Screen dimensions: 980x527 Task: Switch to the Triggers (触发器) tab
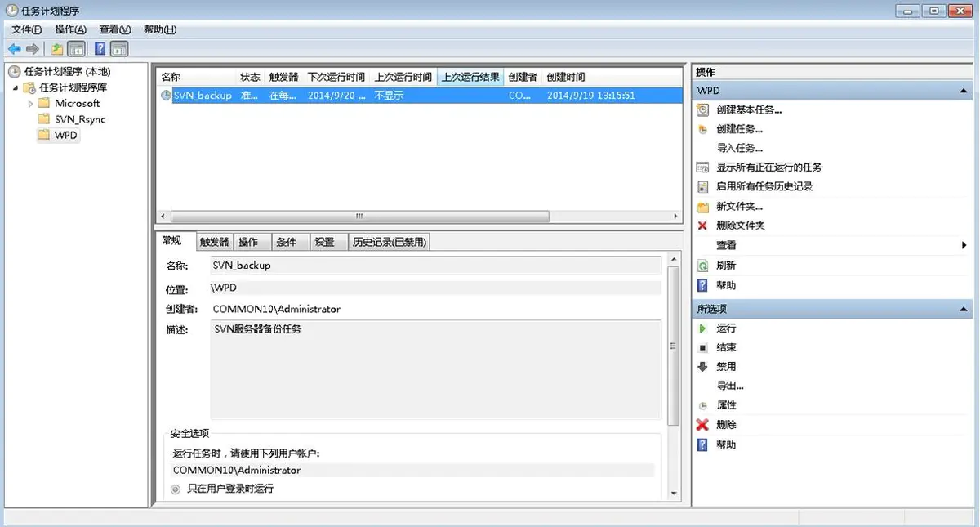pos(215,242)
